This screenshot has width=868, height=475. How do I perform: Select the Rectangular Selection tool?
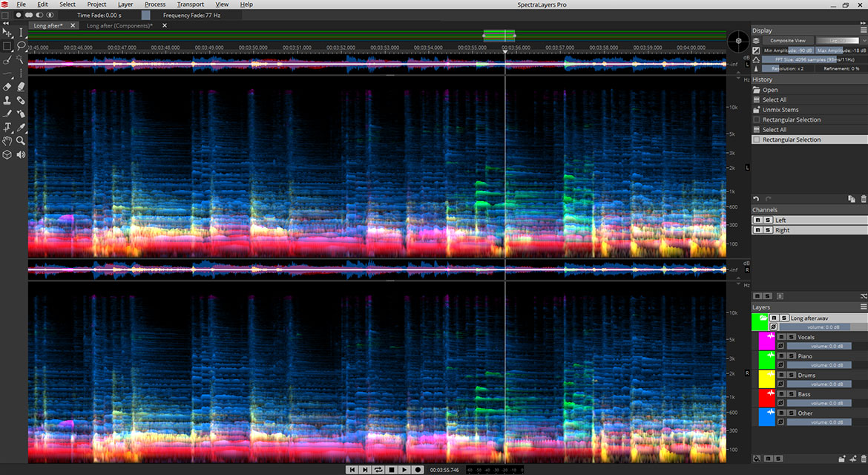(7, 45)
